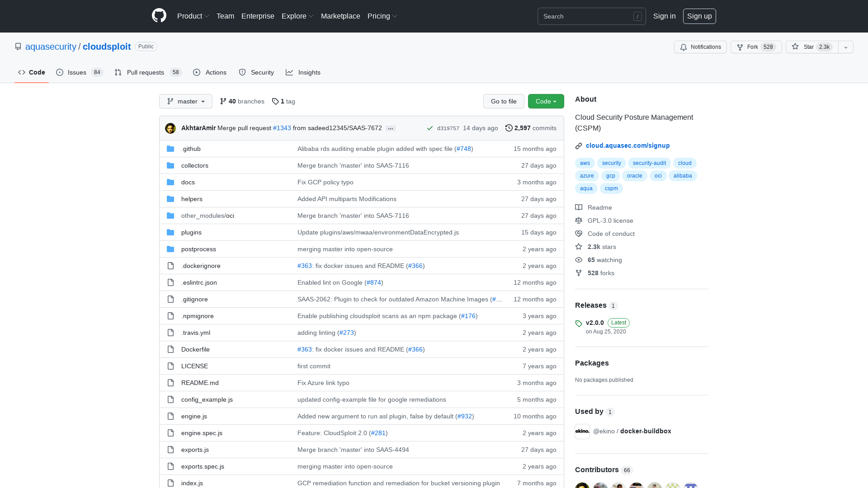Viewport: 868px width, 488px height.
Task: Click the star icon next to 2.3k stars
Action: tap(579, 247)
